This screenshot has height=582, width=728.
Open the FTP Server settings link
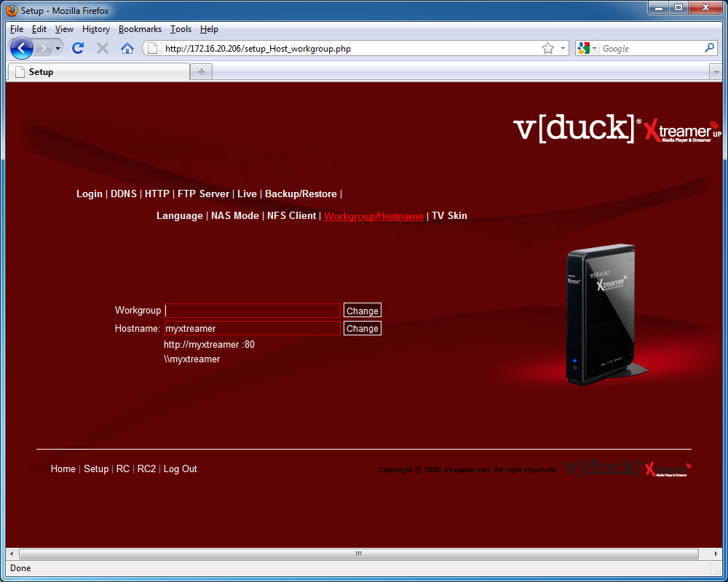[x=203, y=194]
